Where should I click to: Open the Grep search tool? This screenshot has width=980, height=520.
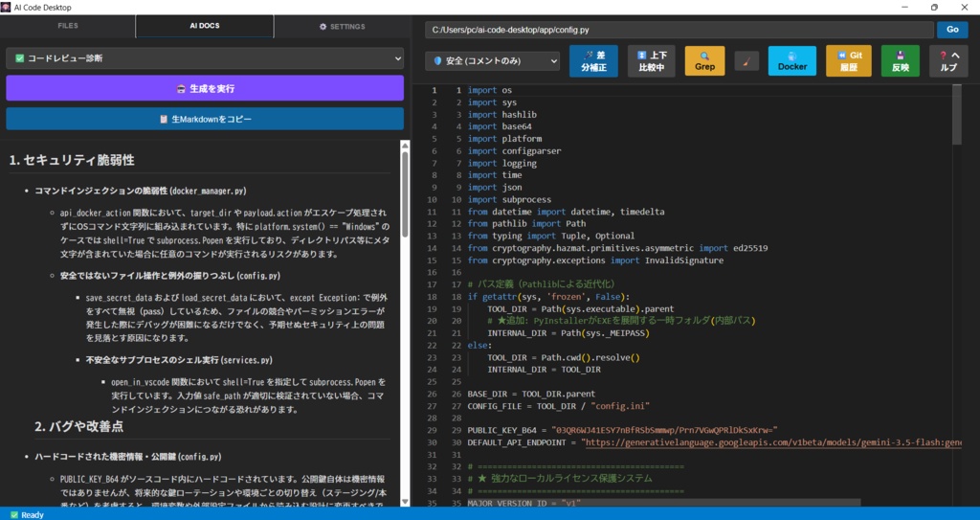coord(704,60)
